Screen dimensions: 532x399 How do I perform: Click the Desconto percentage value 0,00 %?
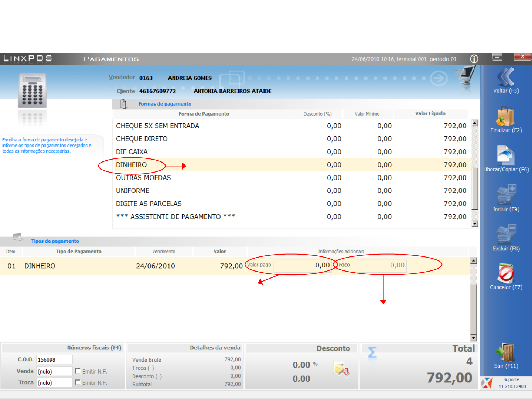[305, 365]
